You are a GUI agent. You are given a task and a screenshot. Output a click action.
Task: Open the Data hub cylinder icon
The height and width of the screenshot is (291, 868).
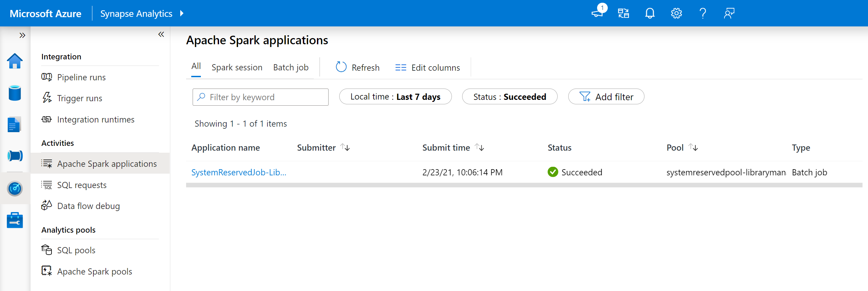click(x=15, y=93)
